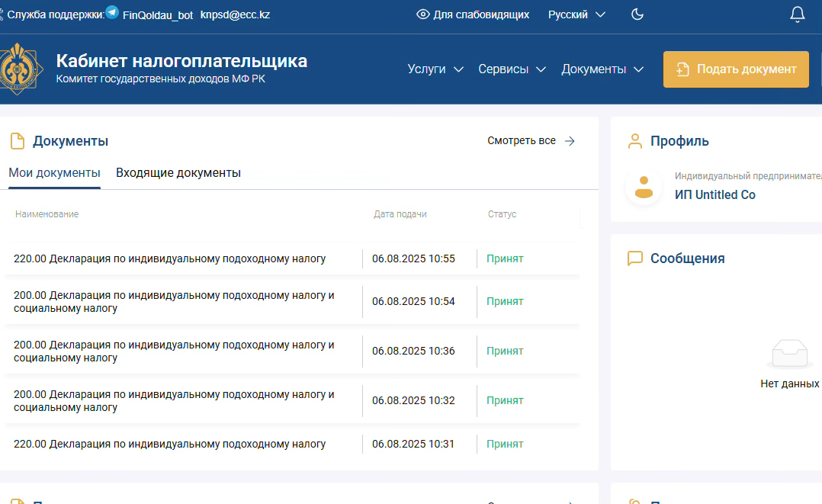Click the knpsd@ecc.kz support email
The width and height of the screenshot is (822, 504).
click(236, 13)
